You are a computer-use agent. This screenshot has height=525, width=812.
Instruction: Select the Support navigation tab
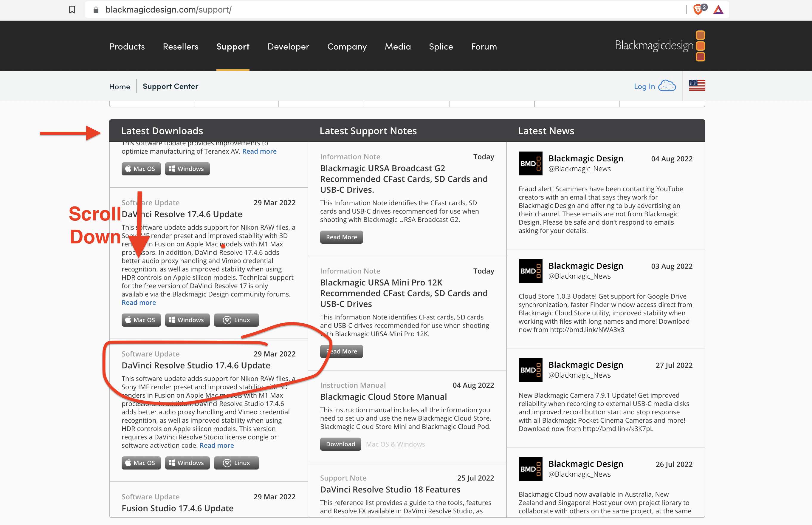[x=233, y=46]
